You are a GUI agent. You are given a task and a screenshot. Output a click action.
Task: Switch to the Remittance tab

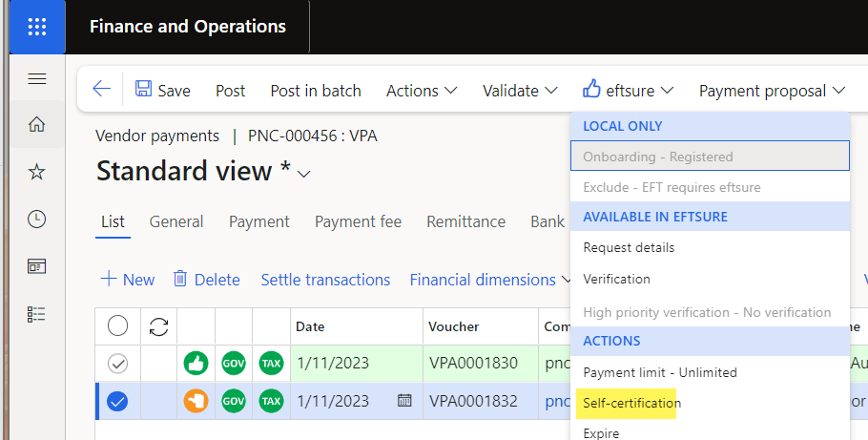coord(465,221)
